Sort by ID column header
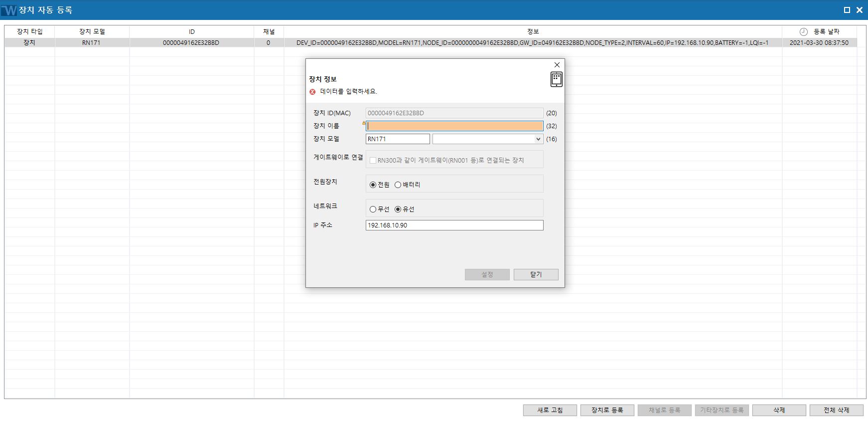868x421 pixels. 192,31
